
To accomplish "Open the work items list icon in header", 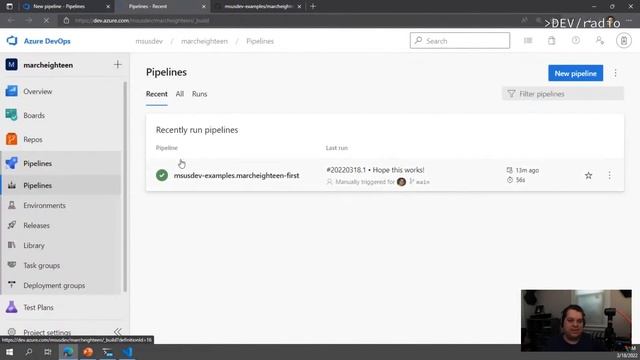I will (x=528, y=40).
